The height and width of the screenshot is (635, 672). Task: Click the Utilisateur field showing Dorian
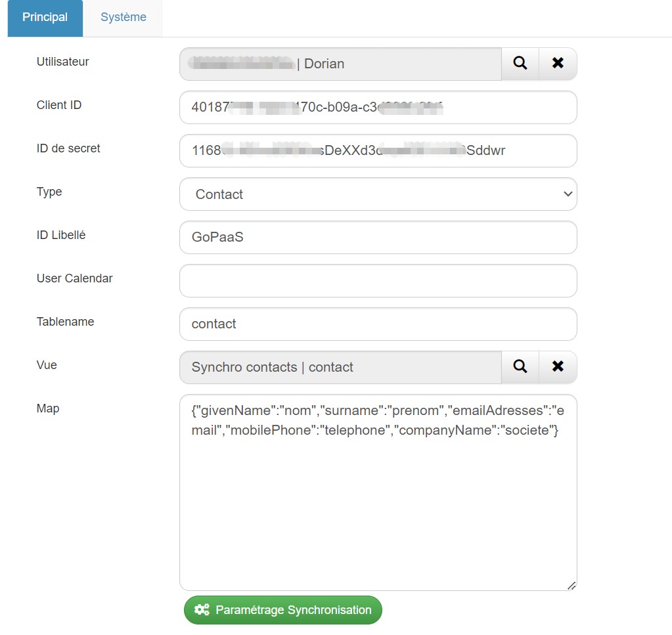[x=340, y=64]
